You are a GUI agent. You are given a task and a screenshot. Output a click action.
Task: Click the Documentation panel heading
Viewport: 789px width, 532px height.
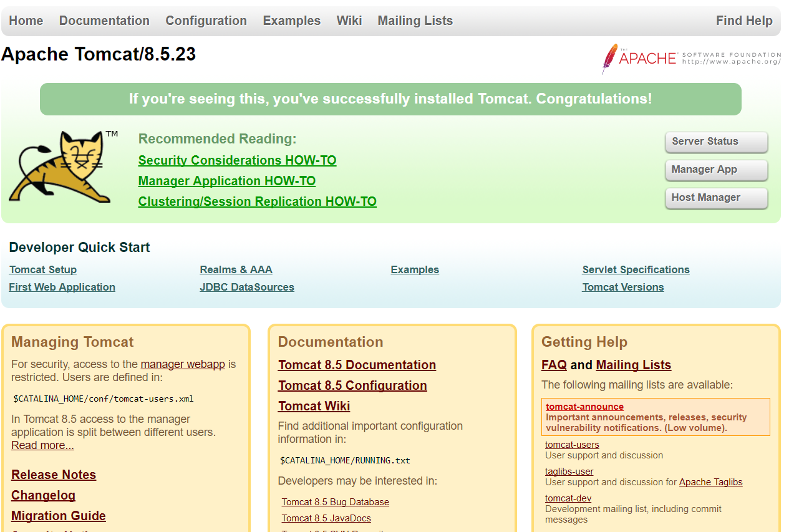point(331,342)
